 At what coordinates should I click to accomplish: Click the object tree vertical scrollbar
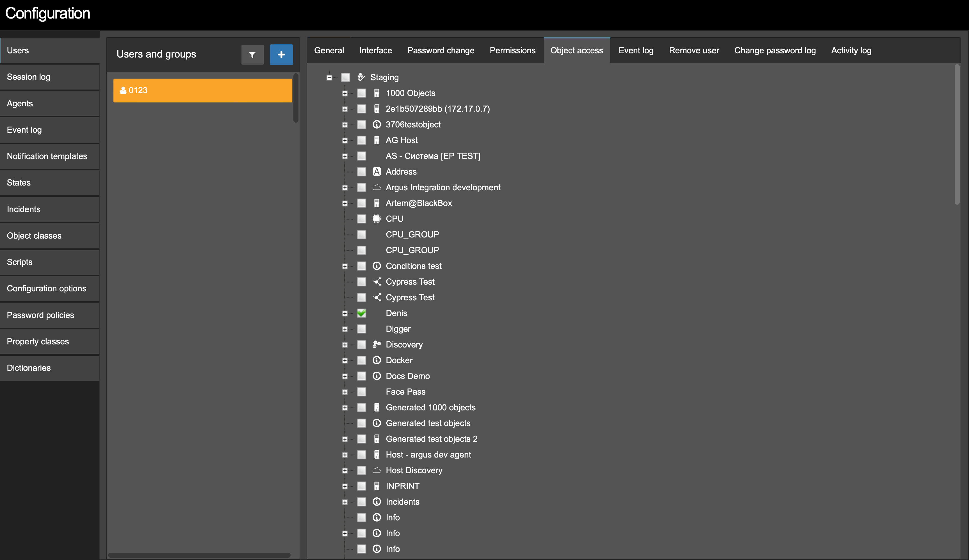pyautogui.click(x=957, y=134)
